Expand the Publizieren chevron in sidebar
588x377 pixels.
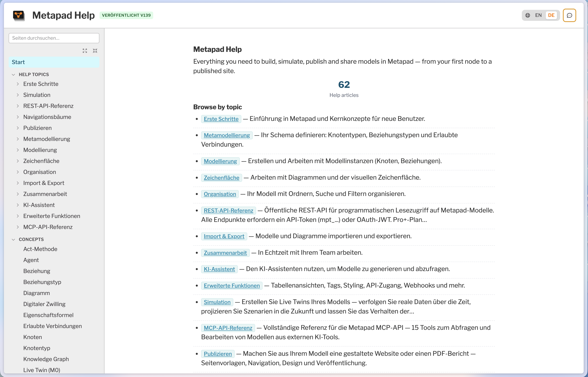pyautogui.click(x=18, y=128)
